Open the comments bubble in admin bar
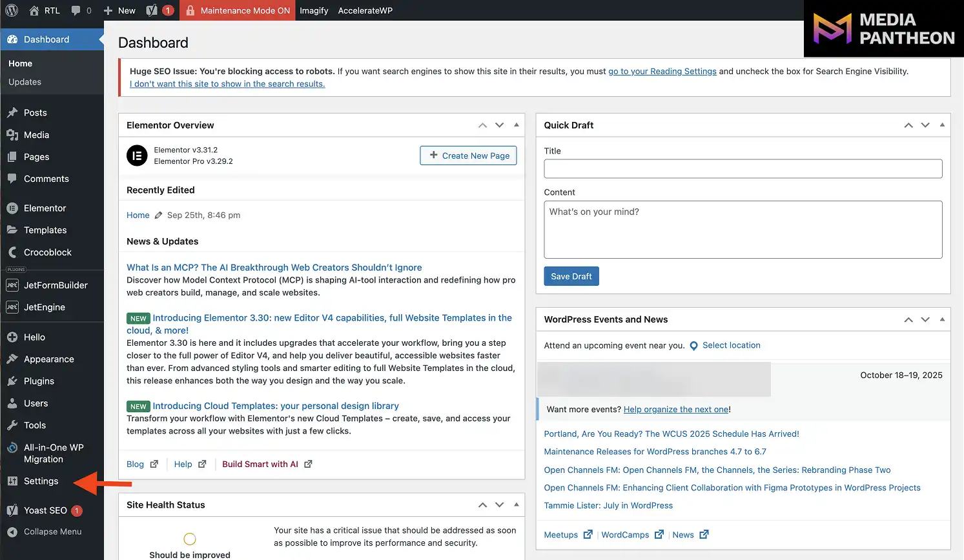The image size is (964, 560). click(76, 10)
